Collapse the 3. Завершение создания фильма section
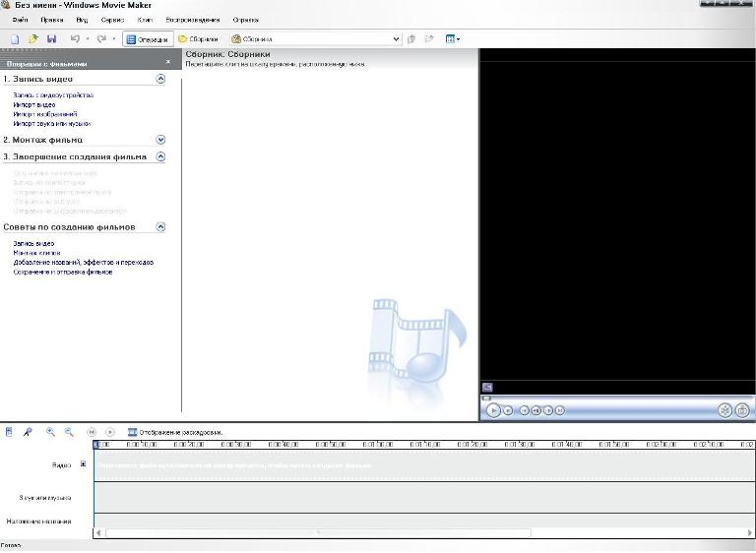 [160, 156]
